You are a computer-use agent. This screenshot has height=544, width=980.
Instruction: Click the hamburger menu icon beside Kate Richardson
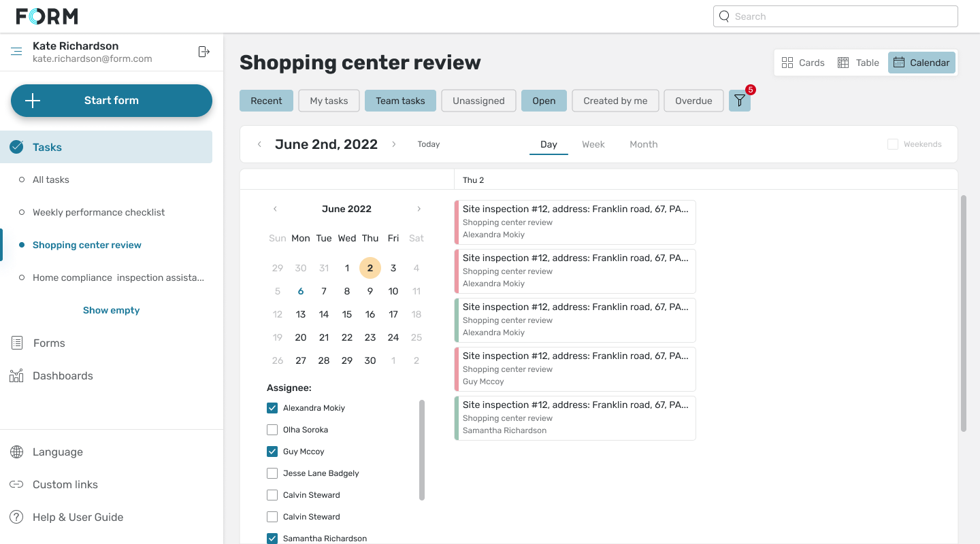tap(16, 52)
